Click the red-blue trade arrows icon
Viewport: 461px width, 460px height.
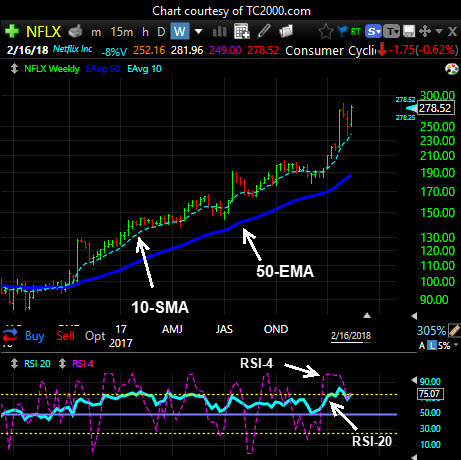pyautogui.click(x=10, y=336)
